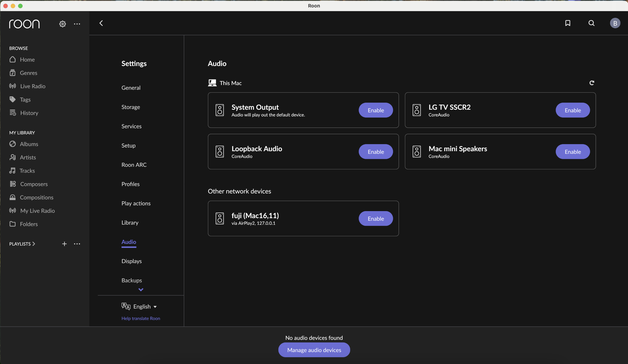Open the English language dropdown
Screen dimensions: 628x364
click(x=145, y=307)
